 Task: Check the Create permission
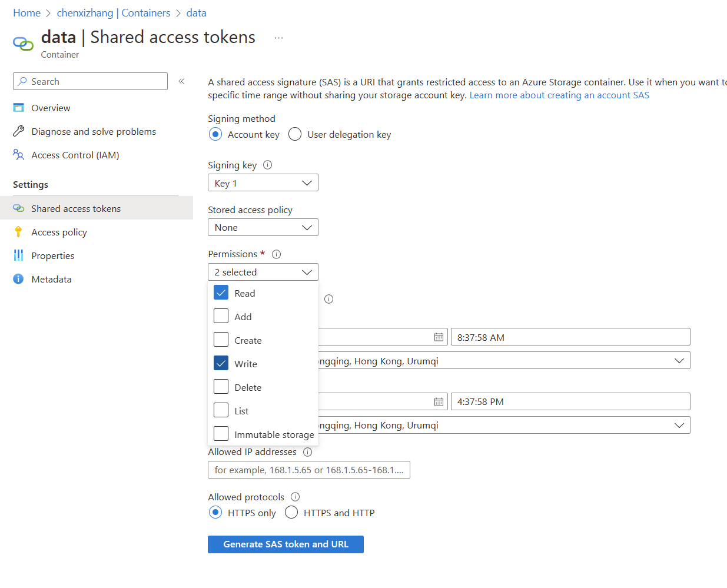tap(221, 340)
